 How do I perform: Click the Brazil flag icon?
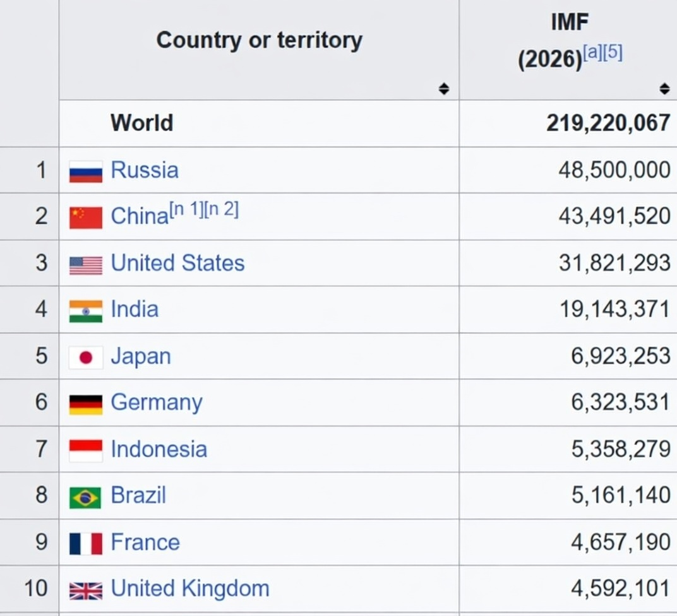(x=85, y=495)
